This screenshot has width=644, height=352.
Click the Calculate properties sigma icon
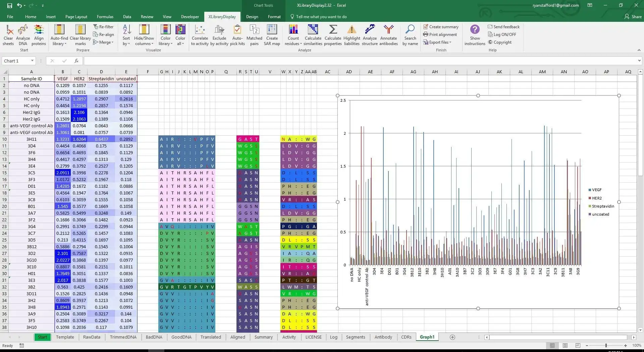(333, 35)
